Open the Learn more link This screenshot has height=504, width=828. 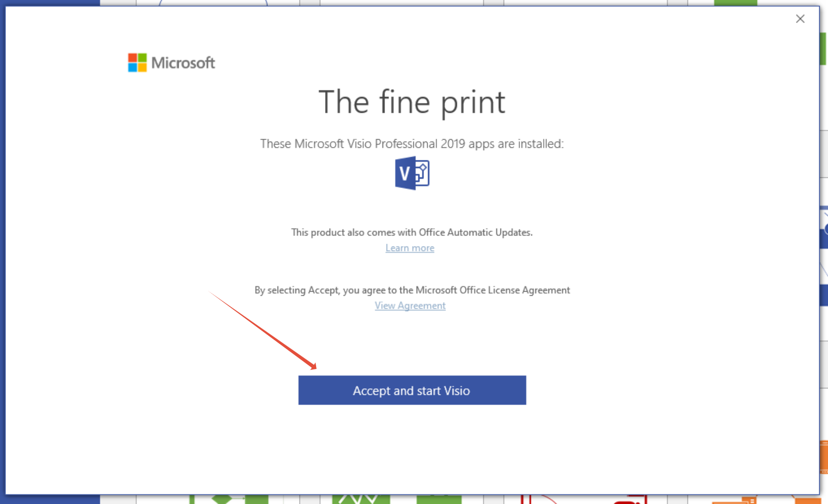[410, 248]
